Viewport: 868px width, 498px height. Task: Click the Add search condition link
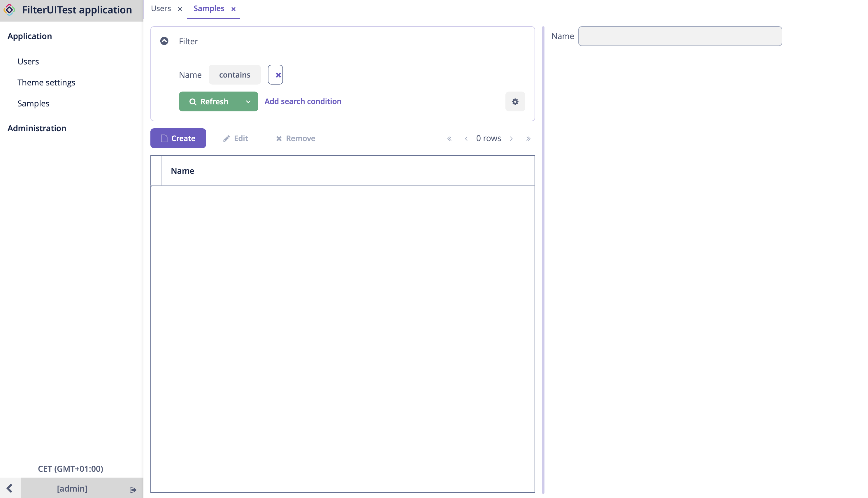pos(303,101)
